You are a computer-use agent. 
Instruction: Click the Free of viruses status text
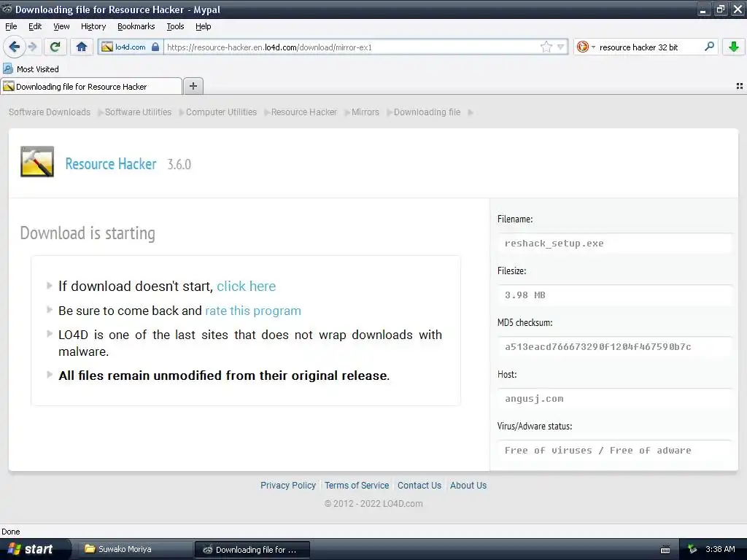tap(598, 451)
